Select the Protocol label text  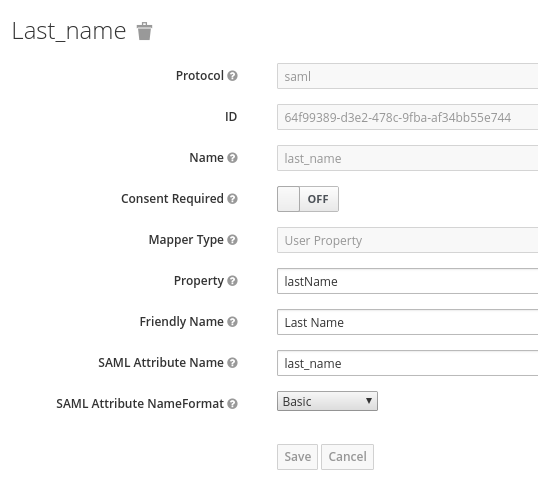[x=200, y=76]
